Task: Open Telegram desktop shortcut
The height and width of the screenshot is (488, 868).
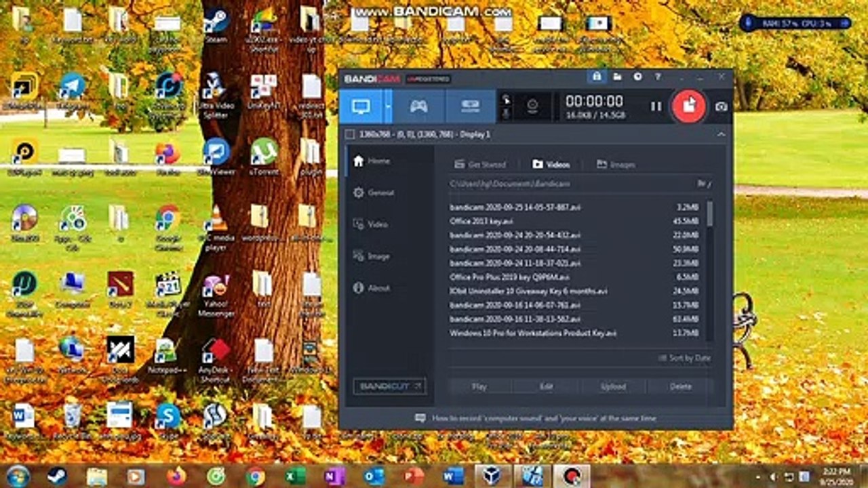Action: 72,91
